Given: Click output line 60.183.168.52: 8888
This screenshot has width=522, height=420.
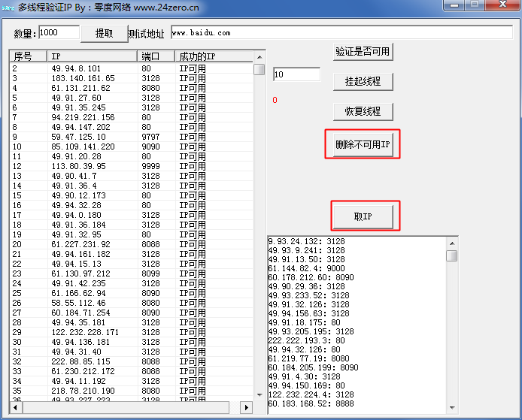Looking at the screenshot, I should click(311, 403).
